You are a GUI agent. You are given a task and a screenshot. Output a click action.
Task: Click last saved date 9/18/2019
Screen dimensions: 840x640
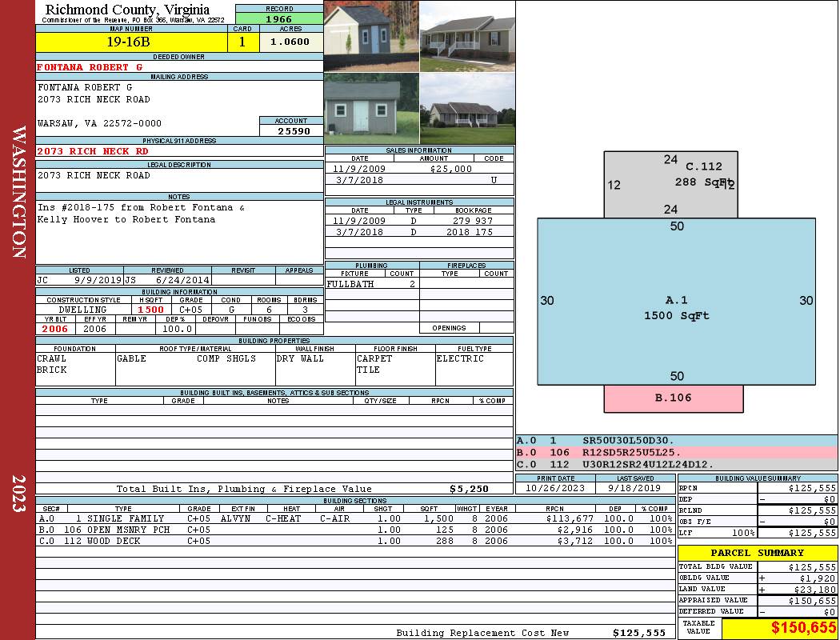(635, 489)
